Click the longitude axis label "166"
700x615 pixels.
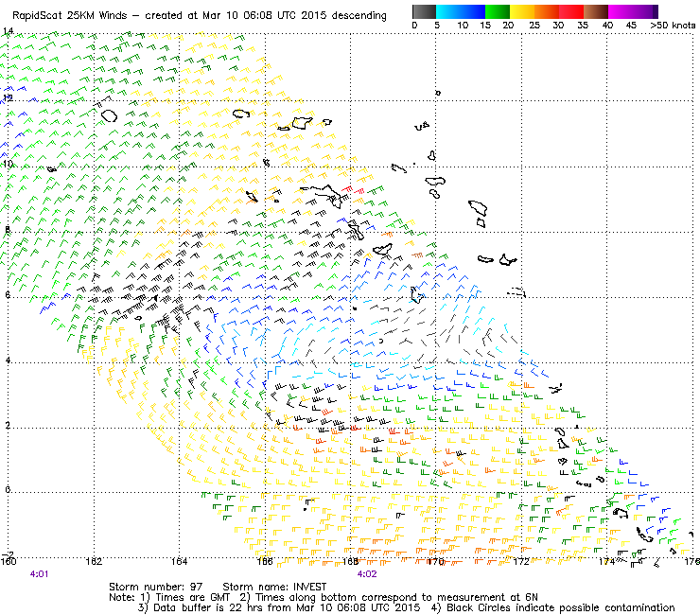[265, 562]
